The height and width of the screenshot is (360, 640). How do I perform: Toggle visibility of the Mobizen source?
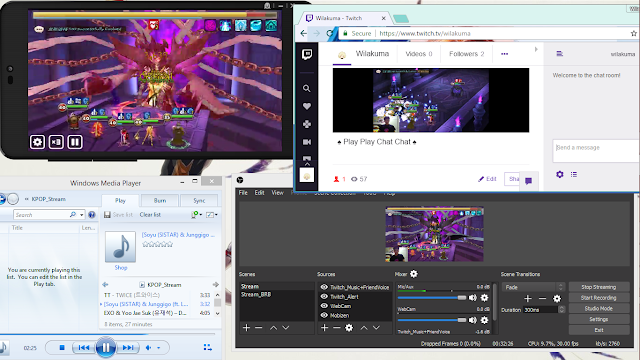coord(324,315)
